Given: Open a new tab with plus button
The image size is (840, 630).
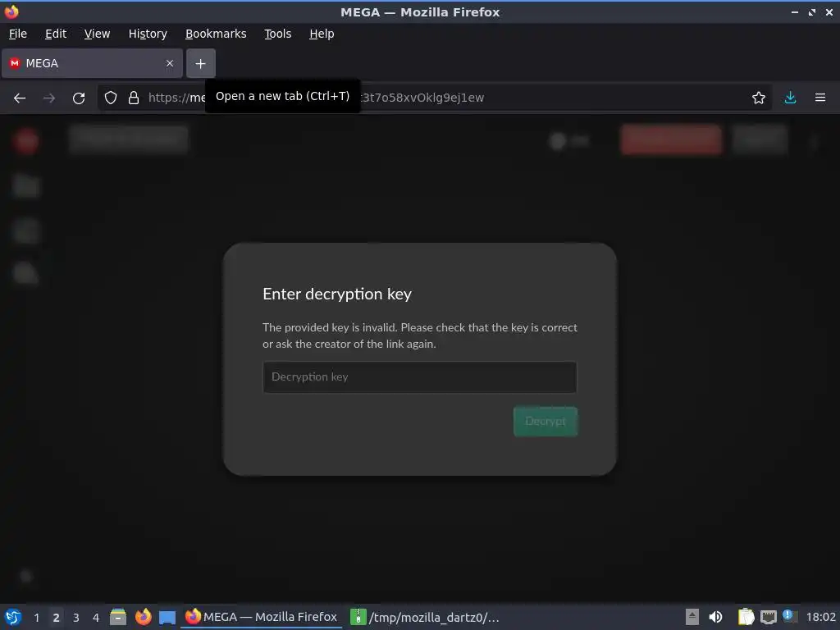Looking at the screenshot, I should 201,64.
